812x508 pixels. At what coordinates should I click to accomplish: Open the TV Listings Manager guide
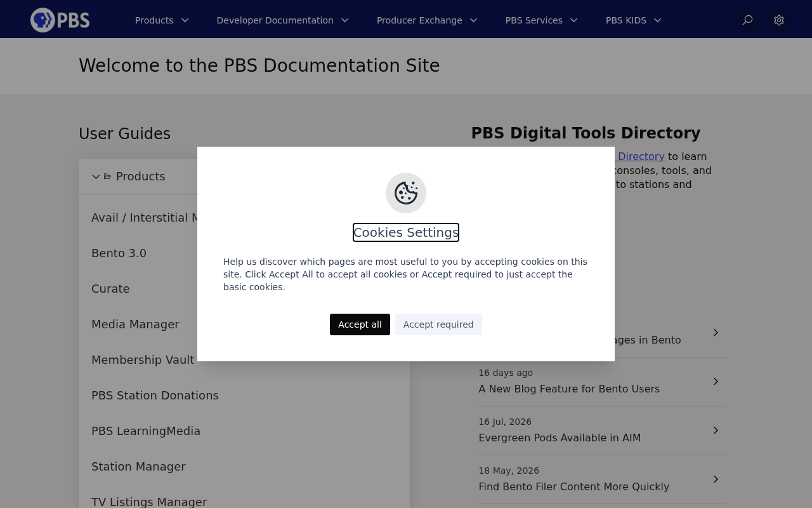coord(149,502)
